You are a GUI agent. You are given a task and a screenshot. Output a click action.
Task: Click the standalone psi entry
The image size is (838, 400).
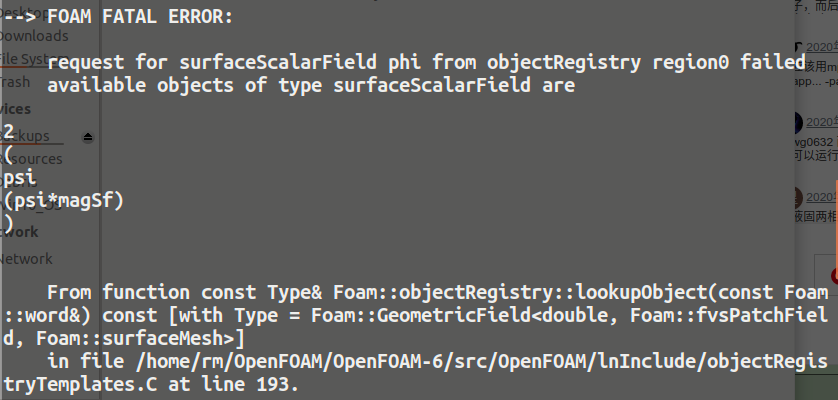coord(19,178)
